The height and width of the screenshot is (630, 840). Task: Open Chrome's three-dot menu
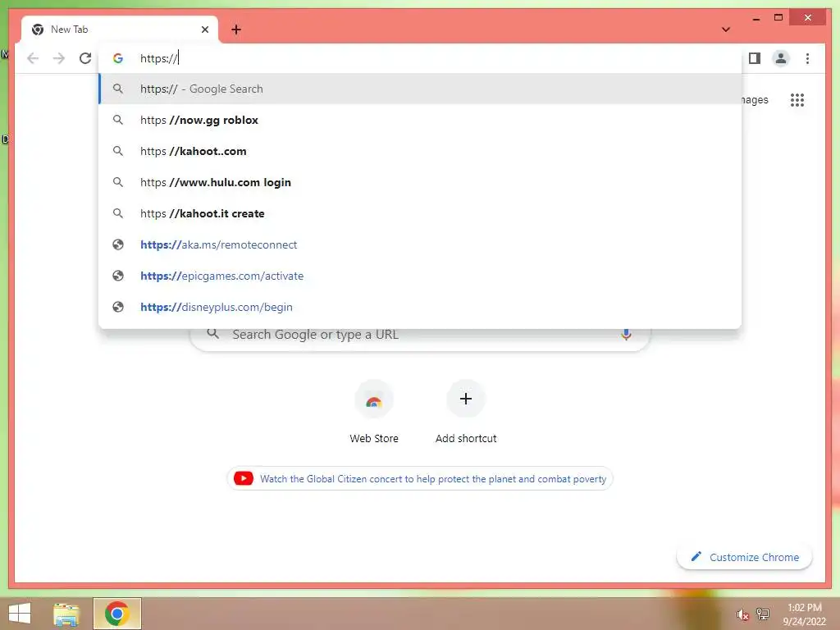[807, 58]
